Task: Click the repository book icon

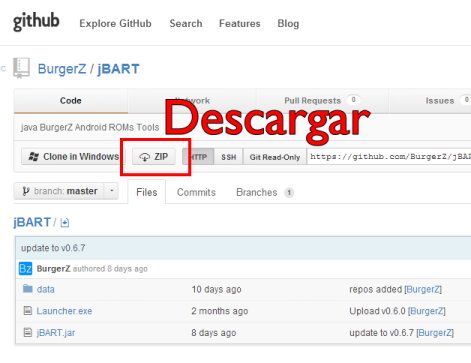Action: pos(22,68)
